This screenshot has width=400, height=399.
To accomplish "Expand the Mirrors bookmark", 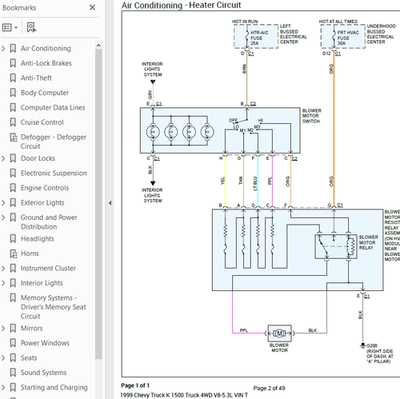I will tap(3, 328).
